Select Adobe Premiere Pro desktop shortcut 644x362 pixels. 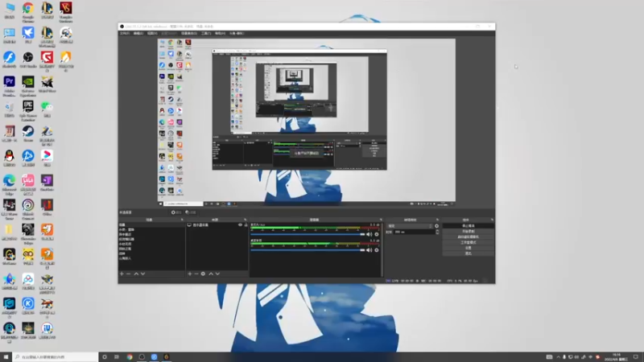[x=9, y=85]
